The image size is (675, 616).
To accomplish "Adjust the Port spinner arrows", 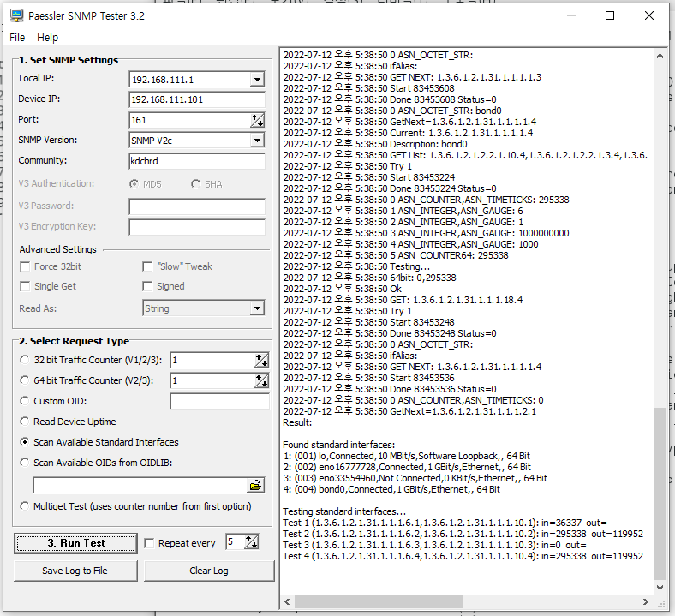I will (258, 120).
